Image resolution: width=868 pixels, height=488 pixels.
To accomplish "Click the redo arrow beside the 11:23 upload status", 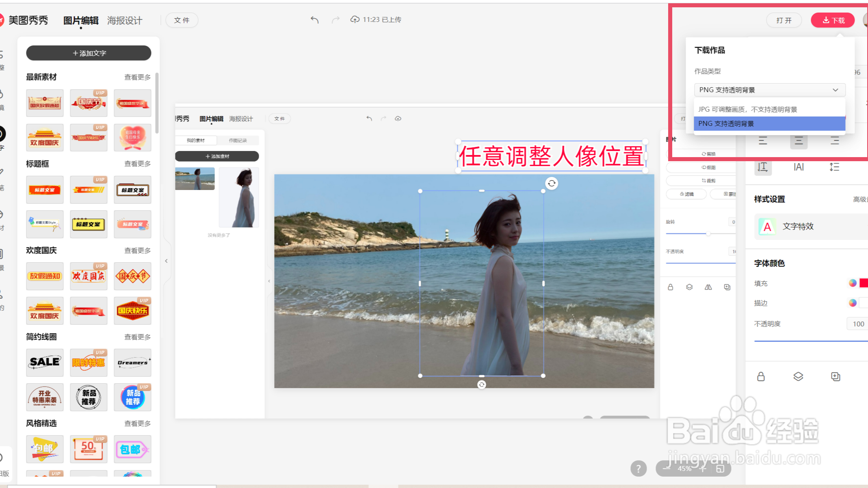I will click(x=336, y=19).
